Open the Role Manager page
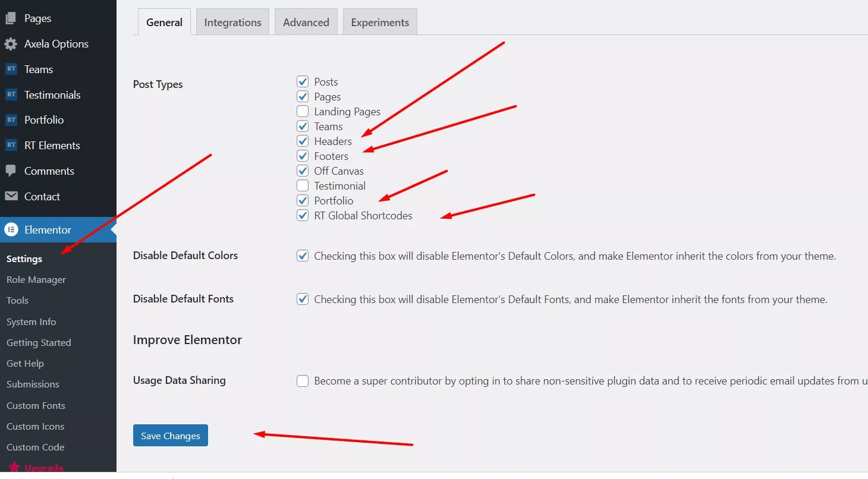 [x=36, y=279]
